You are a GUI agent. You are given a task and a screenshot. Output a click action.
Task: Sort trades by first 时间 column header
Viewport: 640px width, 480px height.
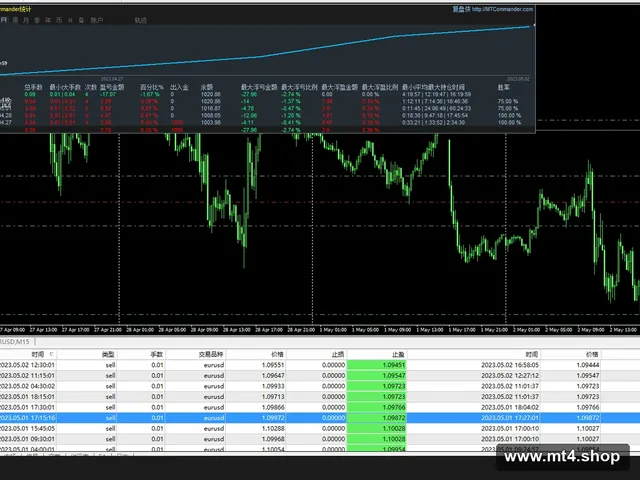click(x=38, y=354)
